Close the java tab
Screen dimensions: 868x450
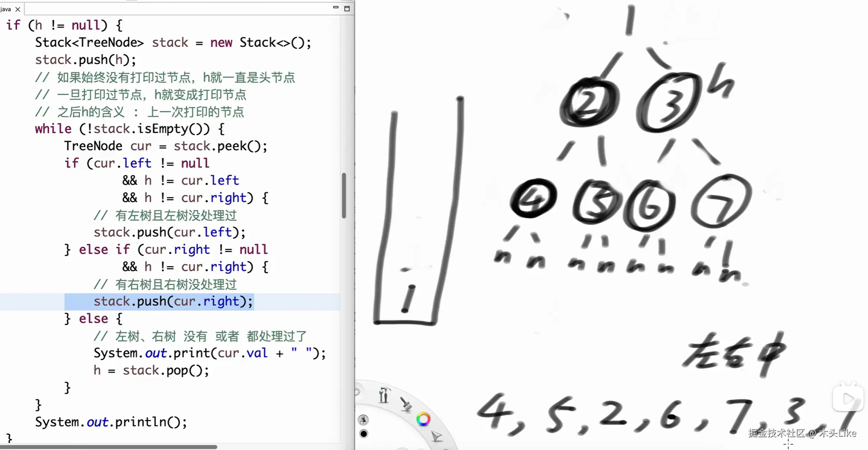coord(17,9)
